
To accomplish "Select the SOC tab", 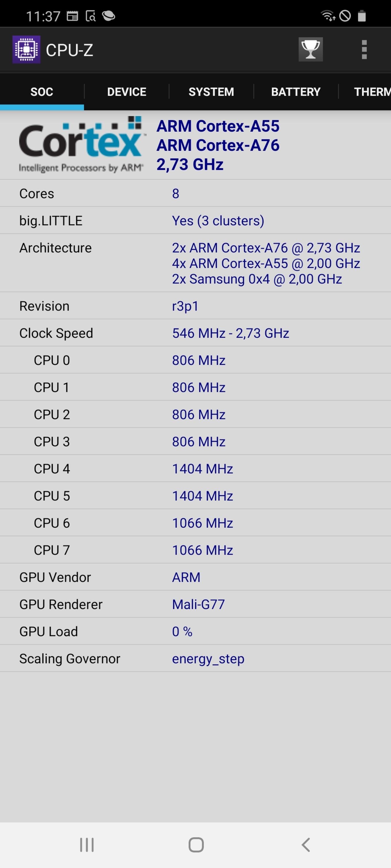I will 42,92.
